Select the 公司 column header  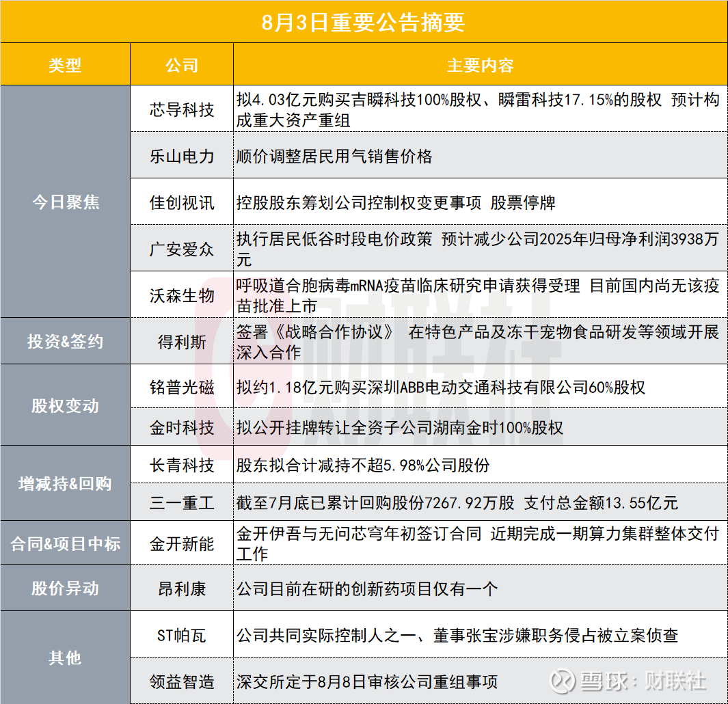(182, 65)
